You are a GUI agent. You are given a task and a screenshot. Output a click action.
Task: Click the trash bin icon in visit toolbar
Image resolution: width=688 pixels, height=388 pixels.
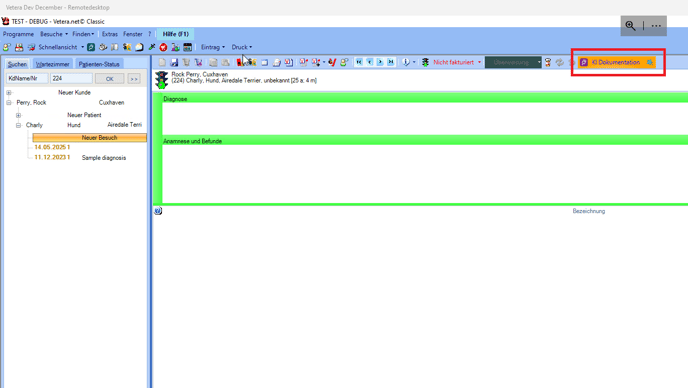click(x=186, y=62)
